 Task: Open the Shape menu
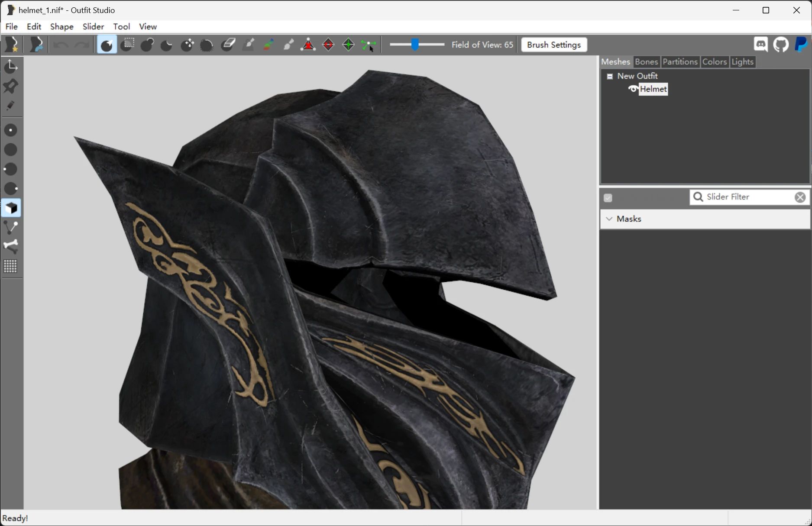point(61,26)
